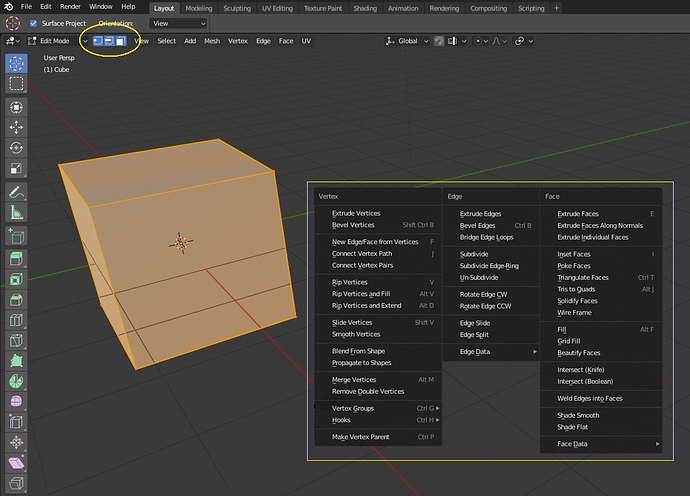Select the Spin tool

click(x=16, y=381)
